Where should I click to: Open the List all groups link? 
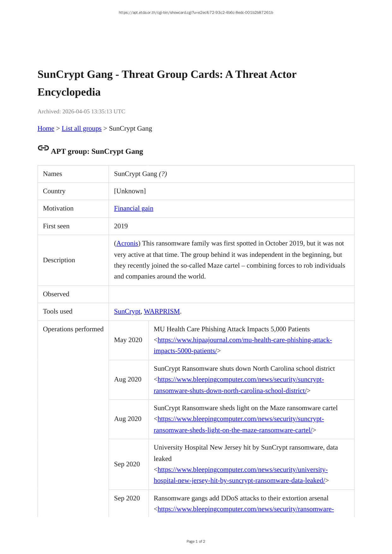tap(81, 128)
